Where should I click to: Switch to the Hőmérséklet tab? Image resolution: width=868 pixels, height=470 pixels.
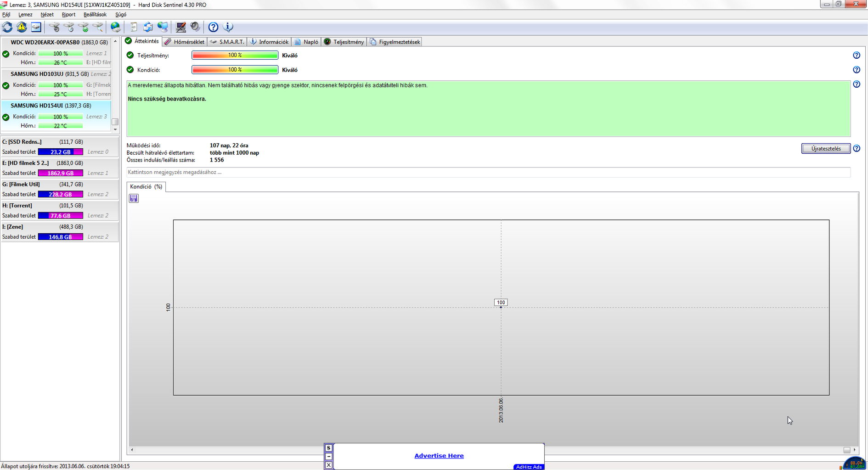[x=185, y=42]
